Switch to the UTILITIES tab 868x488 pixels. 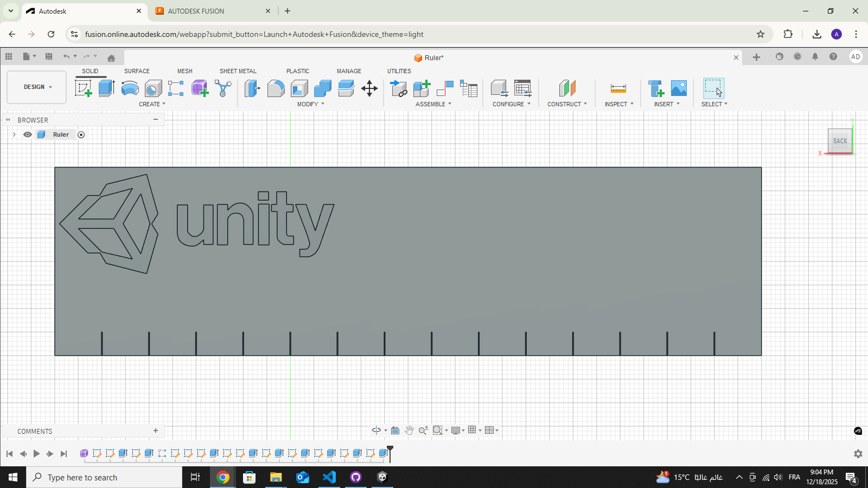coord(399,71)
